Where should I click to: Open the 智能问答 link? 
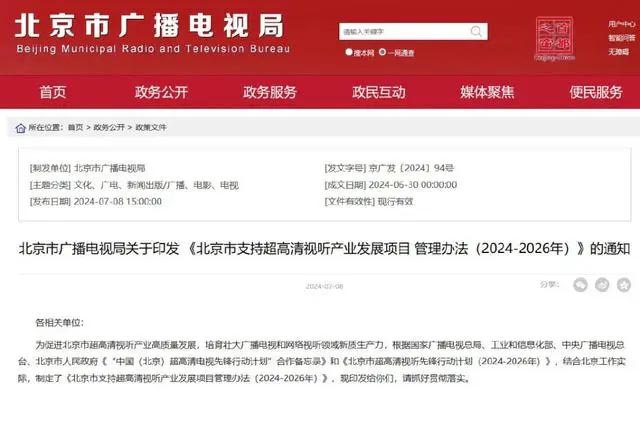pos(622,38)
